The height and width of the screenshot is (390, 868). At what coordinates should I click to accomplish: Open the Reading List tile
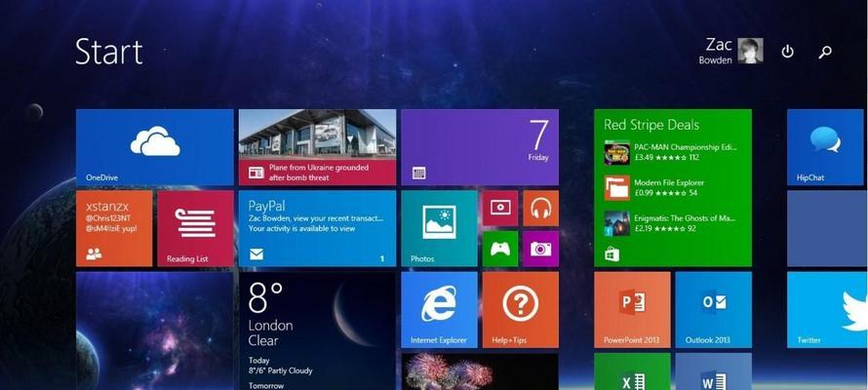click(x=195, y=228)
